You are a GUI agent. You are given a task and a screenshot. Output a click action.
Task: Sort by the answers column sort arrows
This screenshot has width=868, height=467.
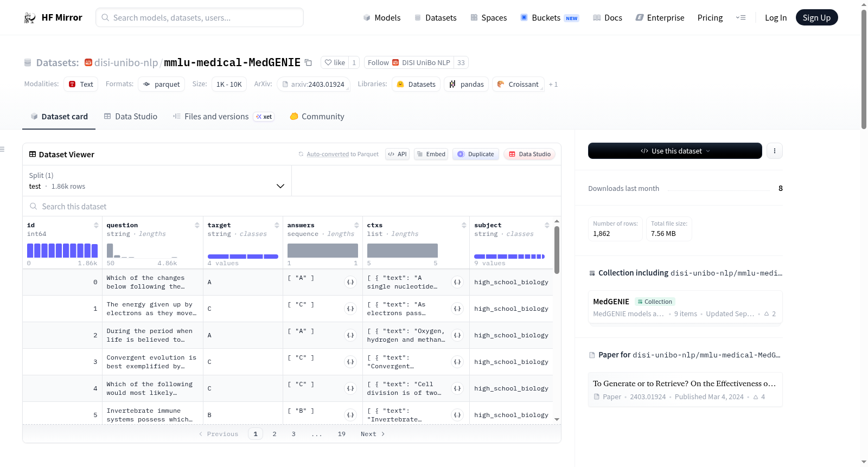point(356,225)
